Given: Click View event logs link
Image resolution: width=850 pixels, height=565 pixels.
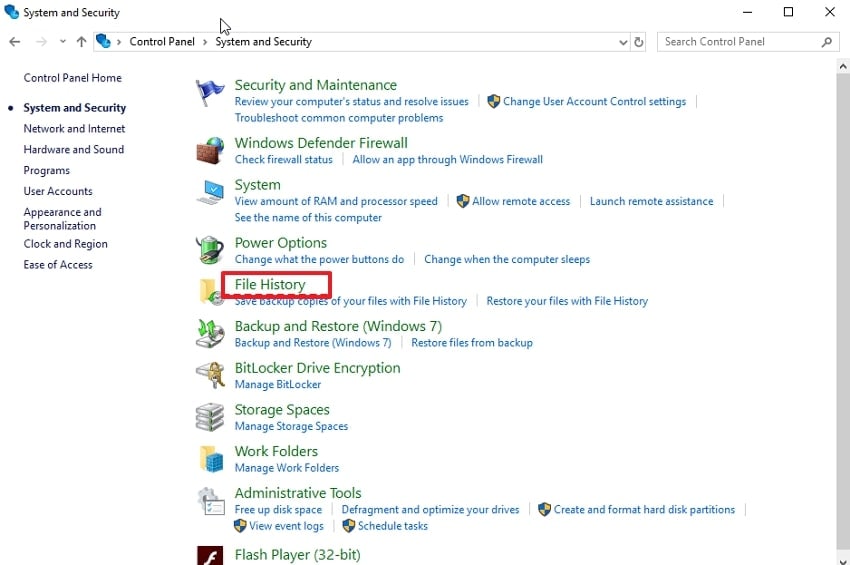Looking at the screenshot, I should 286,526.
